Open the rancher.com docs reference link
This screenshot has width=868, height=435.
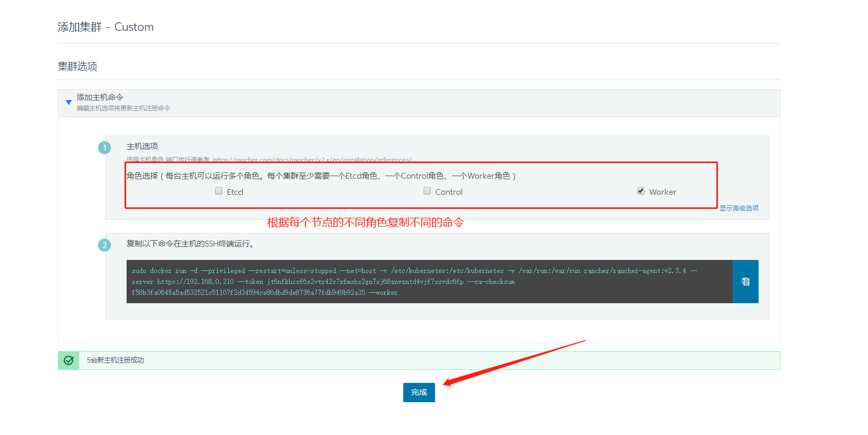coord(312,159)
